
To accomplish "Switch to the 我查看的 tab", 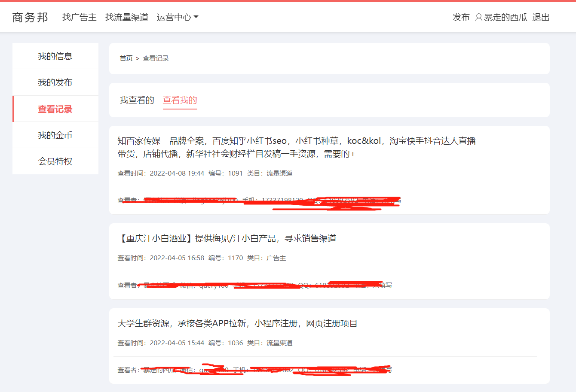I will click(137, 100).
